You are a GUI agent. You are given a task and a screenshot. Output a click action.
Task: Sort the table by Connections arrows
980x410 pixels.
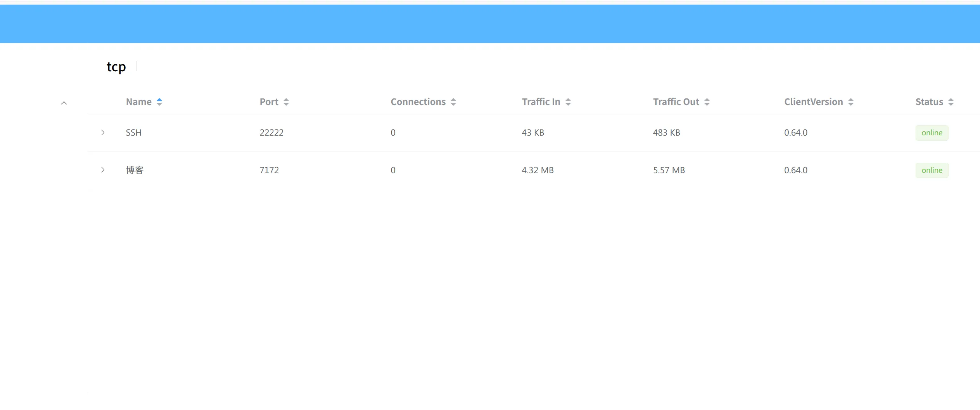pos(453,102)
